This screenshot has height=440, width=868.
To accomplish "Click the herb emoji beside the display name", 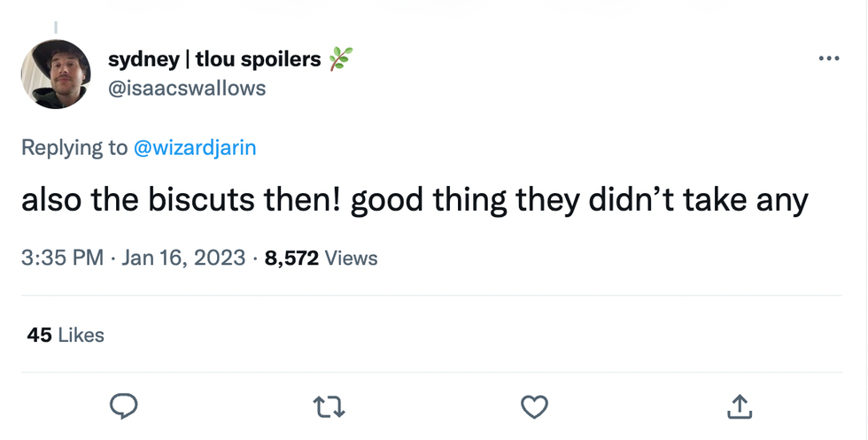I will pyautogui.click(x=341, y=59).
